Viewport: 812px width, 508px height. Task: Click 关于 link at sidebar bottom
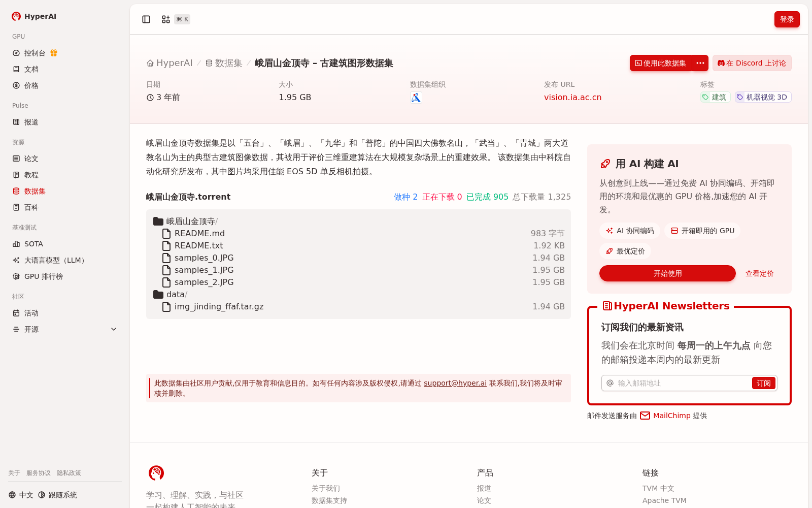click(x=14, y=473)
